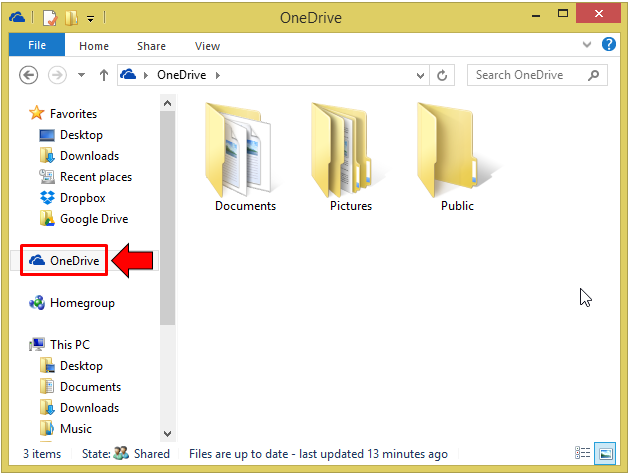Open Recent places in Favorites
This screenshot has height=474, width=630.
pyautogui.click(x=96, y=177)
